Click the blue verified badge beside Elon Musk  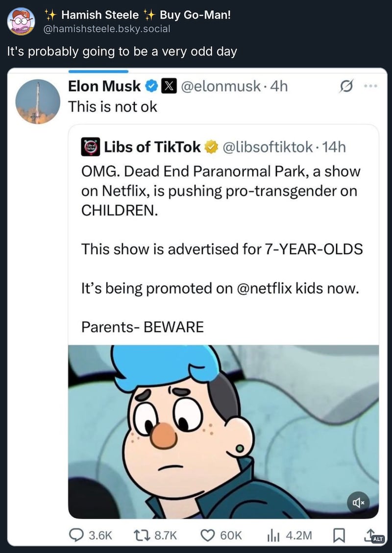coord(151,87)
